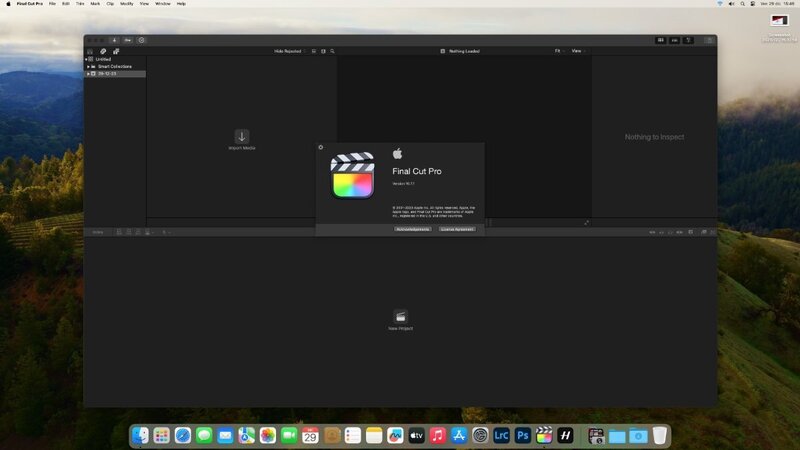This screenshot has width=800, height=450.
Task: Click the License Agreement button
Action: [x=457, y=230]
